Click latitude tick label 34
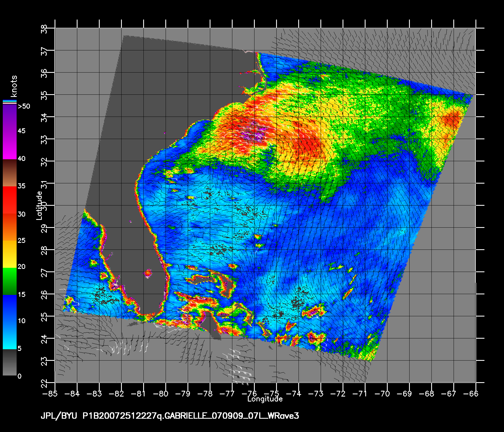Image resolution: width=504 pixels, height=432 pixels. point(44,117)
